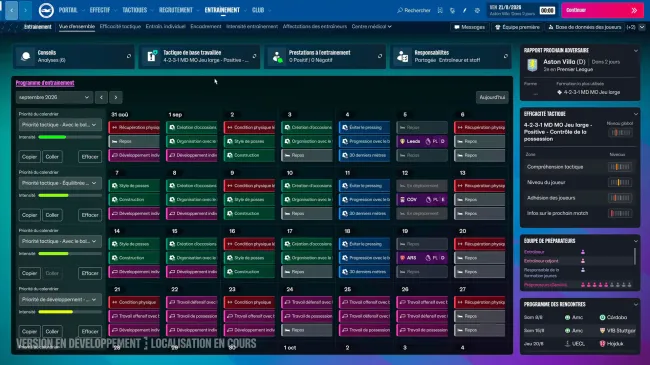Open the Recrutement menu
The width and height of the screenshot is (650, 365).
[x=176, y=10]
